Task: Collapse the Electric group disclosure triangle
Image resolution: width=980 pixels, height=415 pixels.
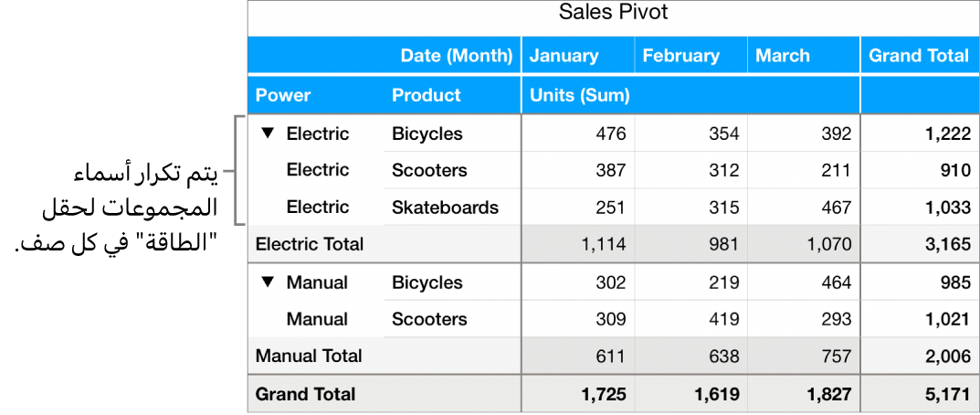Action: [x=268, y=133]
